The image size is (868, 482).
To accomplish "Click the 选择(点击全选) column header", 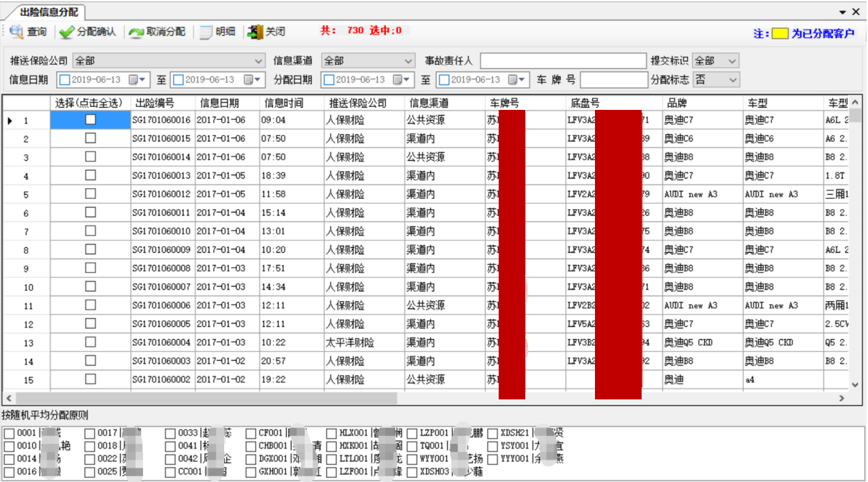I will tap(90, 103).
